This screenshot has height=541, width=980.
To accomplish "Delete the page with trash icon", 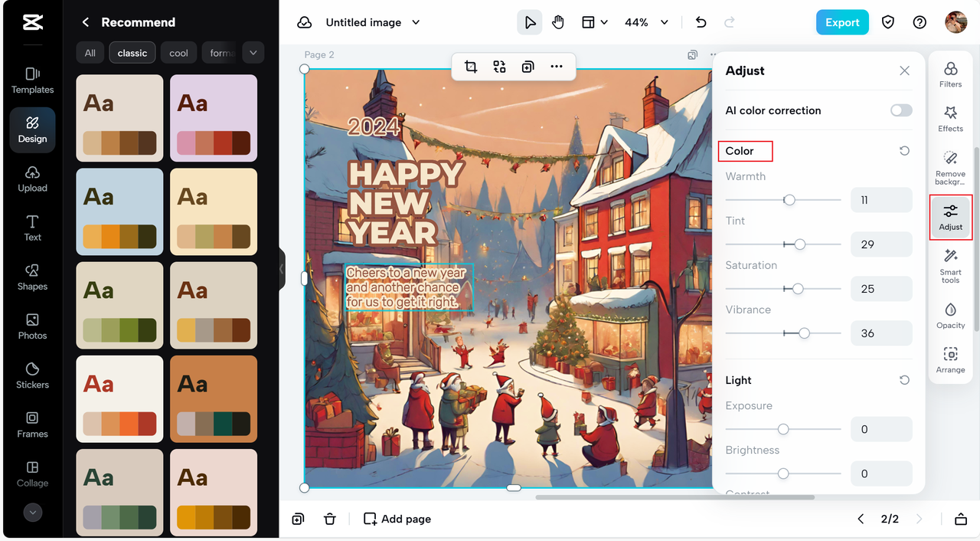I will click(x=330, y=519).
